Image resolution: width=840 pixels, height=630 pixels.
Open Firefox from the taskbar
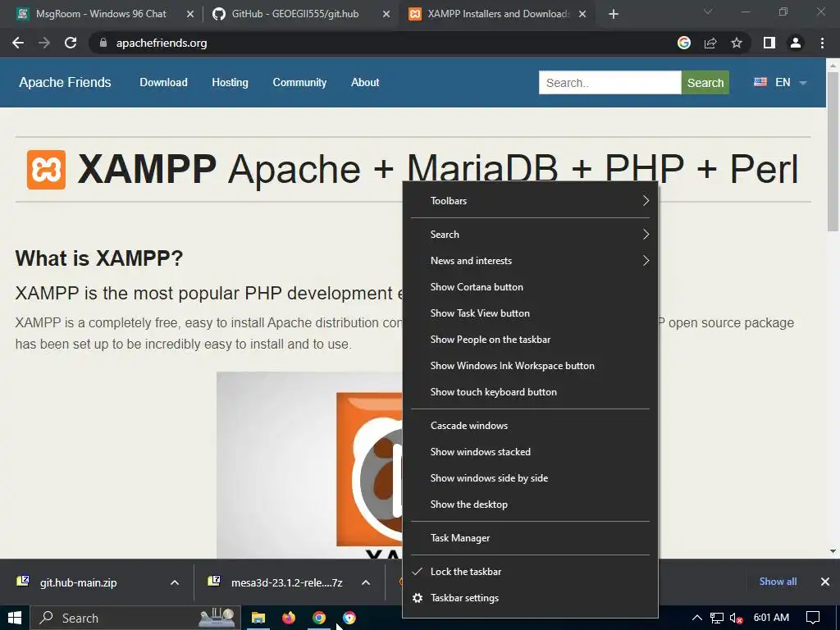[x=289, y=618]
